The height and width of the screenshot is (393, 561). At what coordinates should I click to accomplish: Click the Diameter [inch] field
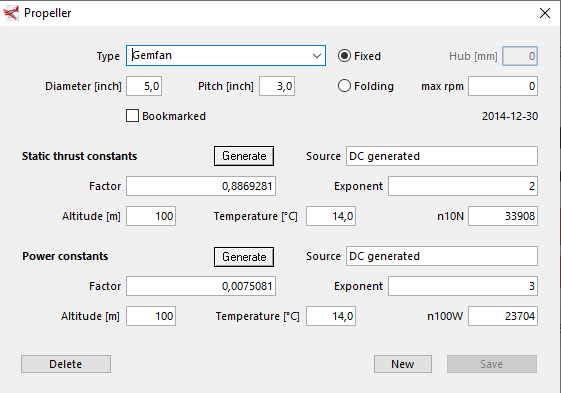point(144,86)
